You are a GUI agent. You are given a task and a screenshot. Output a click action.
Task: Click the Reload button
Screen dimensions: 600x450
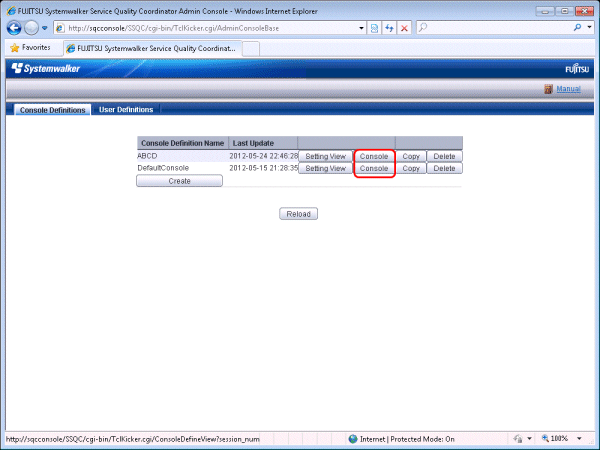click(x=298, y=214)
